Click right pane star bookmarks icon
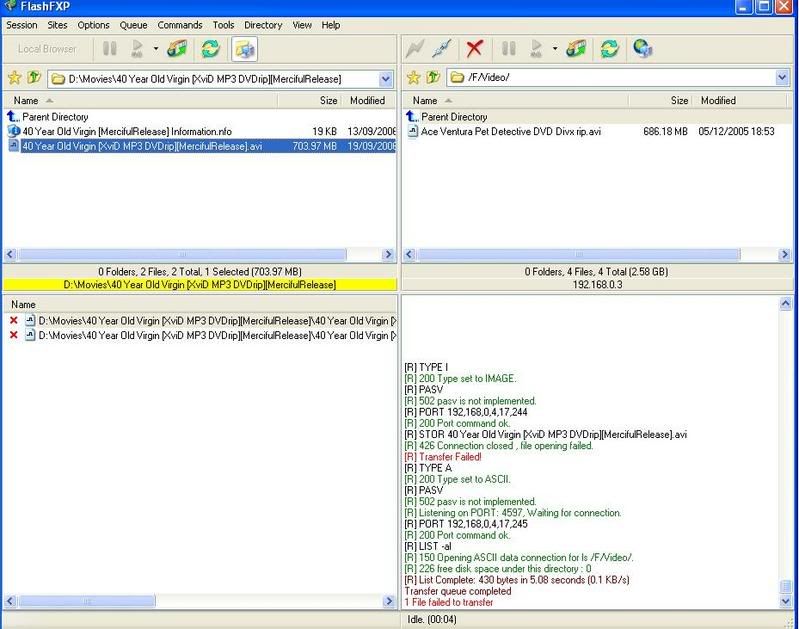The image size is (799, 629). coord(413,78)
